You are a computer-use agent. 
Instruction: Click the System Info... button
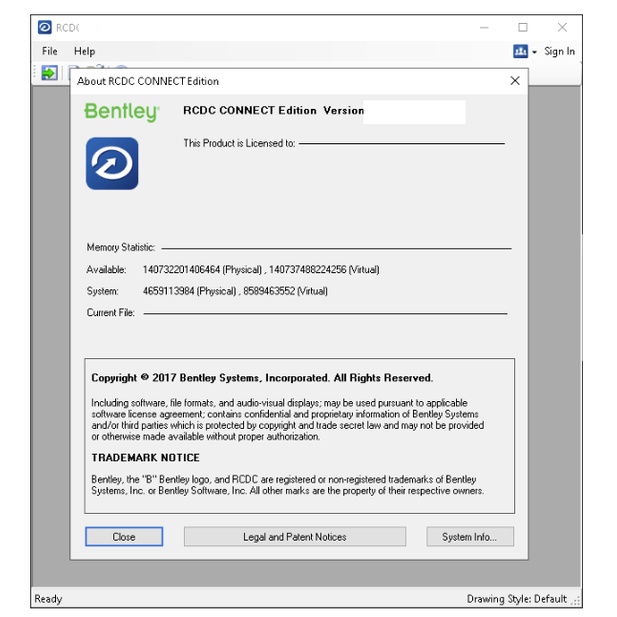[469, 537]
